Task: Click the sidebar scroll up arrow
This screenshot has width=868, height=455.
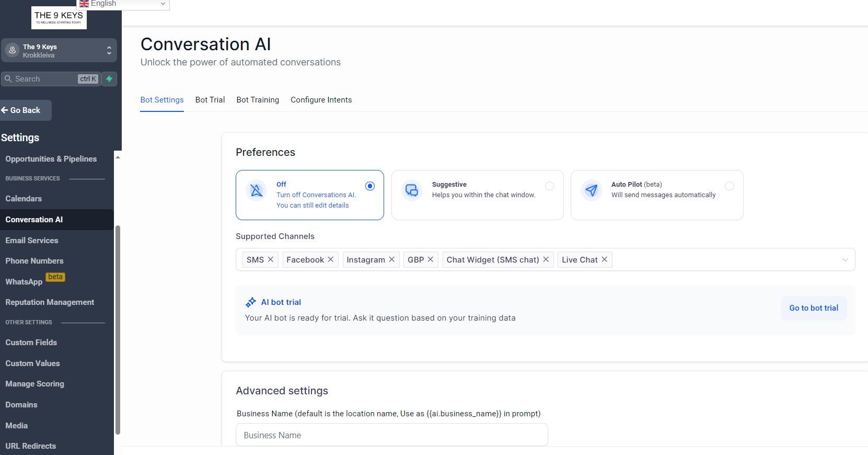Action: [118, 157]
